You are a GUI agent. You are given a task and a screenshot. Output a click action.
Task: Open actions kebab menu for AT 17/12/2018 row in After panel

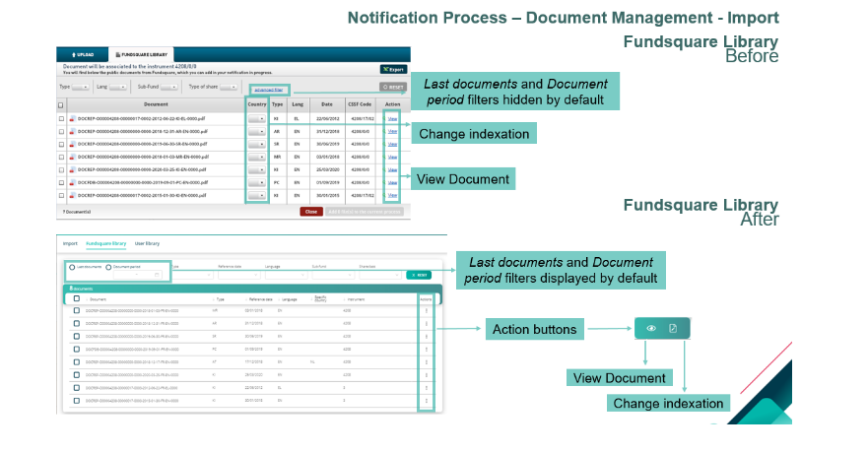(x=427, y=362)
